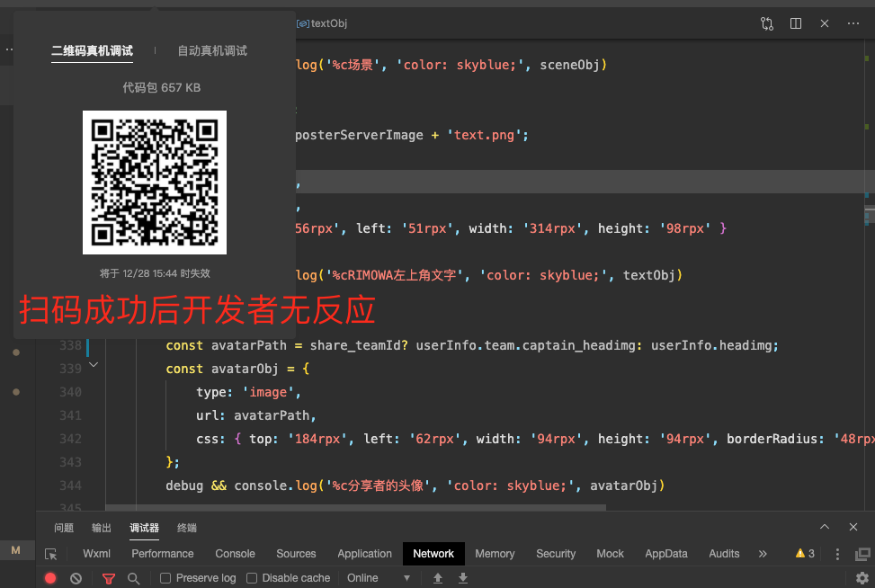Collapse the code fold at line 339

(94, 365)
